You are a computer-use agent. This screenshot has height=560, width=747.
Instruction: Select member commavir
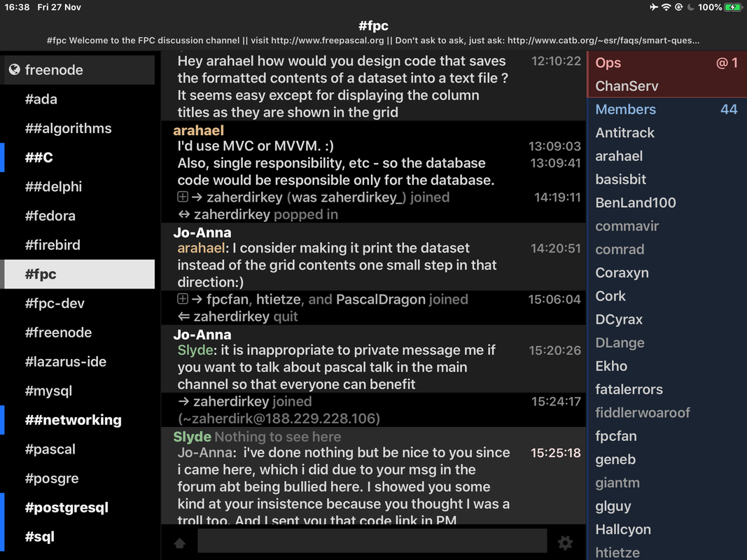click(x=667, y=226)
